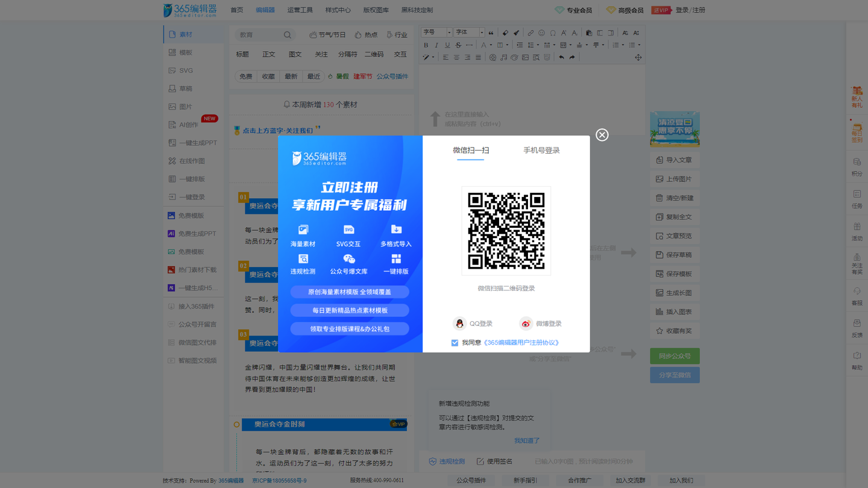Click the 教育 search input field
Screen dimensions: 868x488
point(259,35)
